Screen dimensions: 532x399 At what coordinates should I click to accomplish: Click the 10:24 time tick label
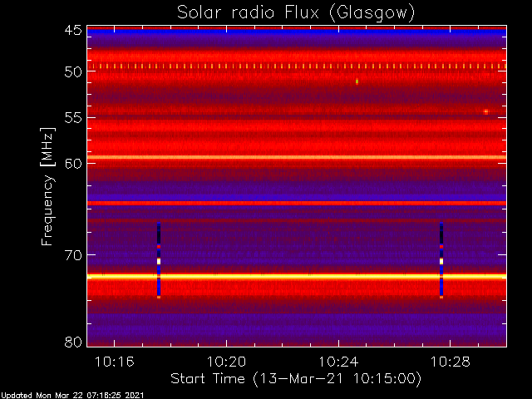tap(338, 362)
